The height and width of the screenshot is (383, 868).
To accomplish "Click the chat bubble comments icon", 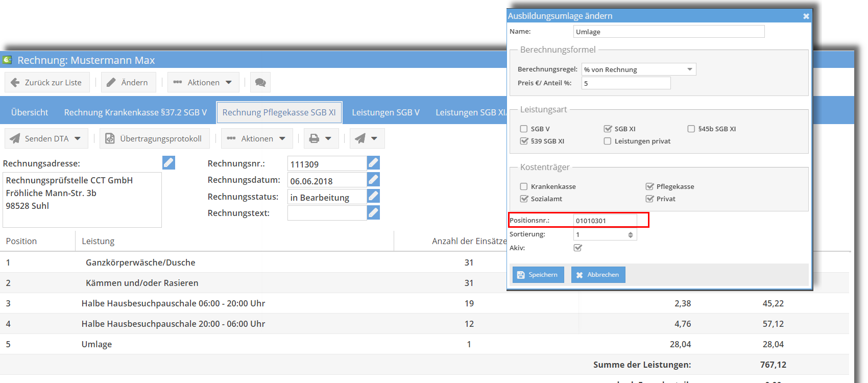I will (x=260, y=83).
